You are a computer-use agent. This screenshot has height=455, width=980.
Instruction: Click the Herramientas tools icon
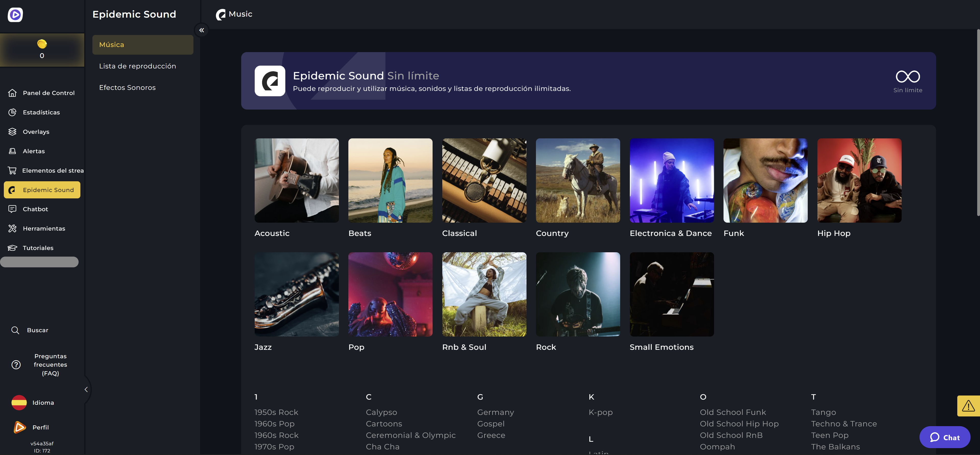point(13,229)
